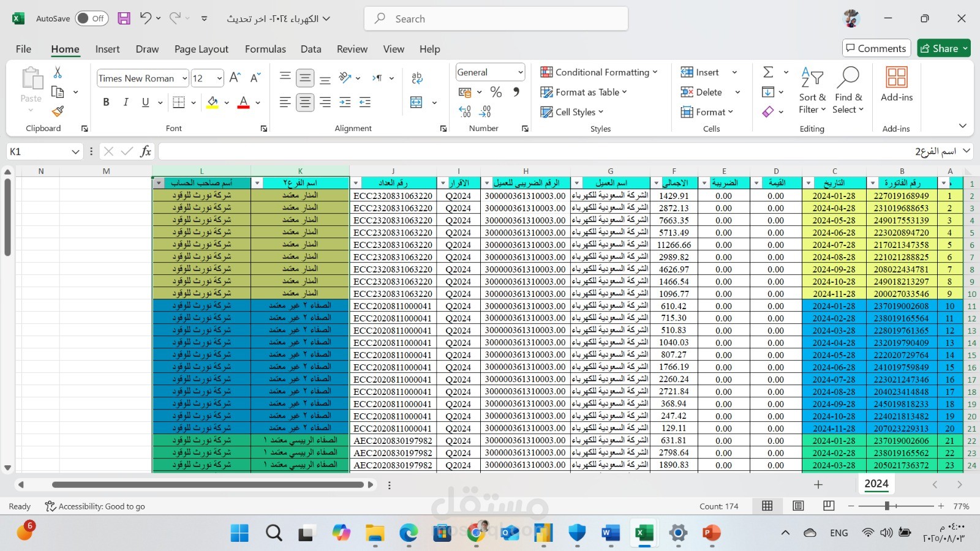This screenshot has height=551, width=980.
Task: Open the Name Box dropdown arrow
Action: 75,151
